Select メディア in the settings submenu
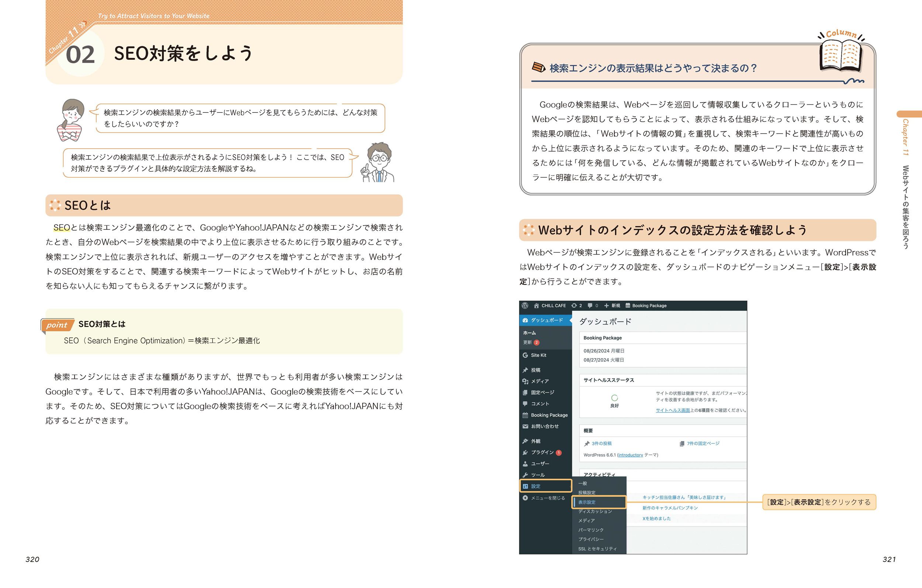This screenshot has width=922, height=588. click(x=586, y=520)
